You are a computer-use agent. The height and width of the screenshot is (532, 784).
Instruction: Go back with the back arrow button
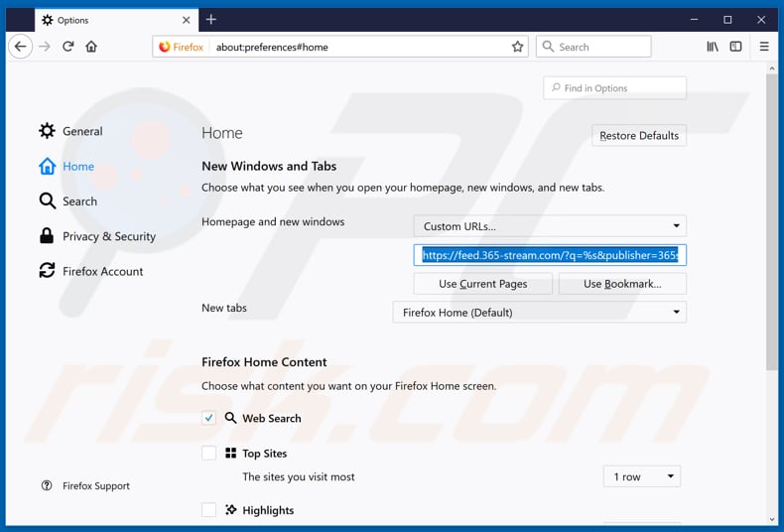pos(21,47)
